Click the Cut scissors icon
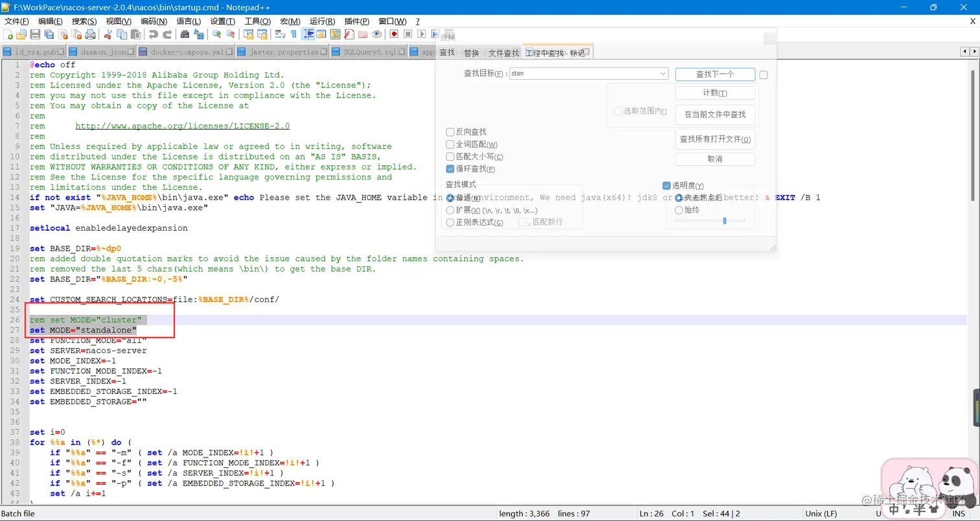Viewport: 980px width, 521px height. point(108,34)
